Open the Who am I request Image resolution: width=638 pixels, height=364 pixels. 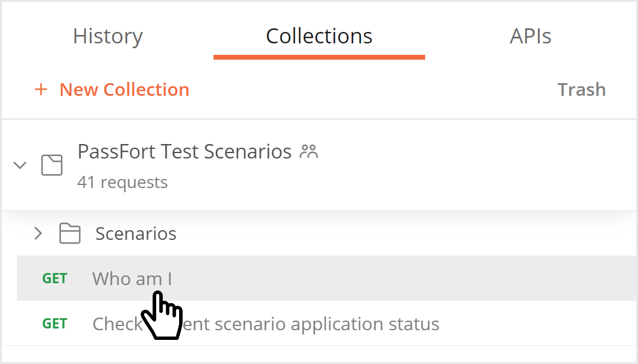pos(132,279)
